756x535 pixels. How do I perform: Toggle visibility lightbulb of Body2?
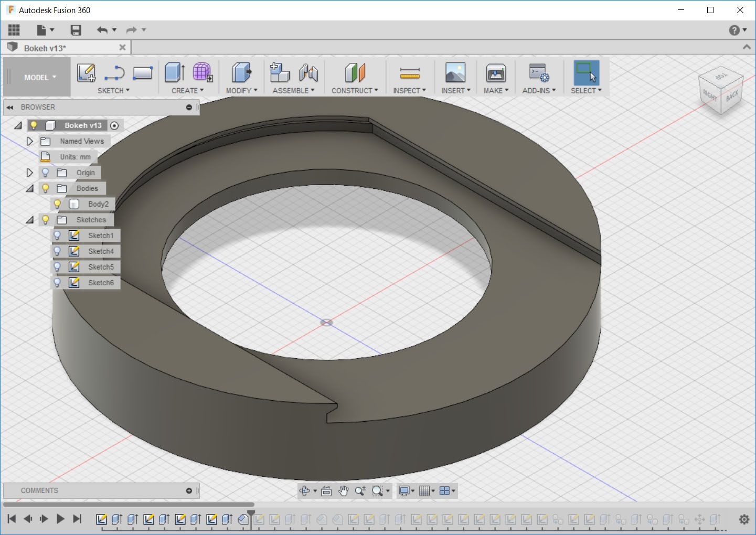[58, 204]
